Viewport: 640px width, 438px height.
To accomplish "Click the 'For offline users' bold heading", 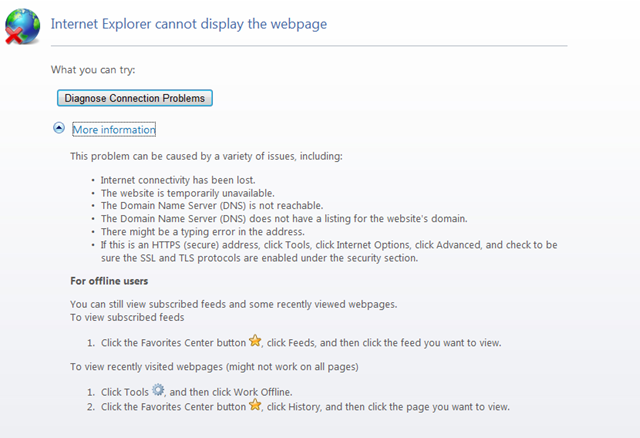I will point(109,281).
